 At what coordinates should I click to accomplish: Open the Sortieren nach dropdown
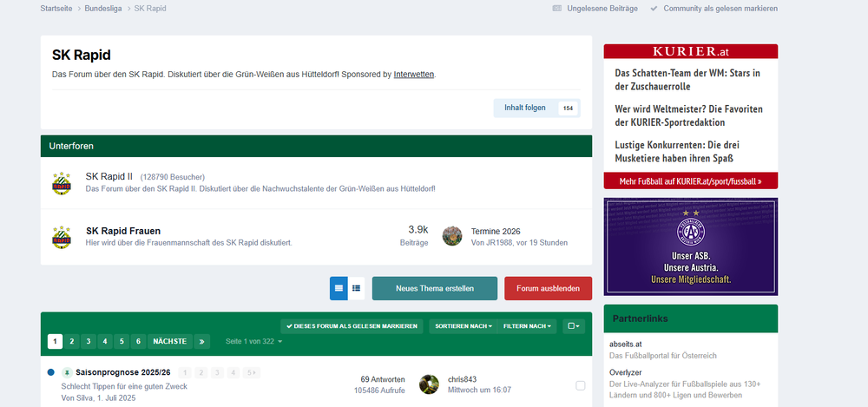pyautogui.click(x=464, y=326)
